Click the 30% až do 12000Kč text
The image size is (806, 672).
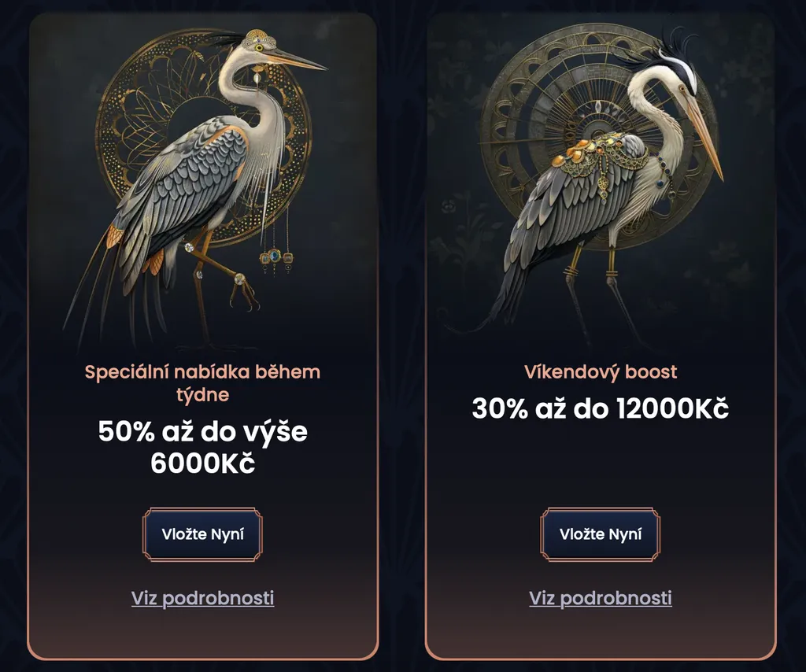tap(601, 408)
